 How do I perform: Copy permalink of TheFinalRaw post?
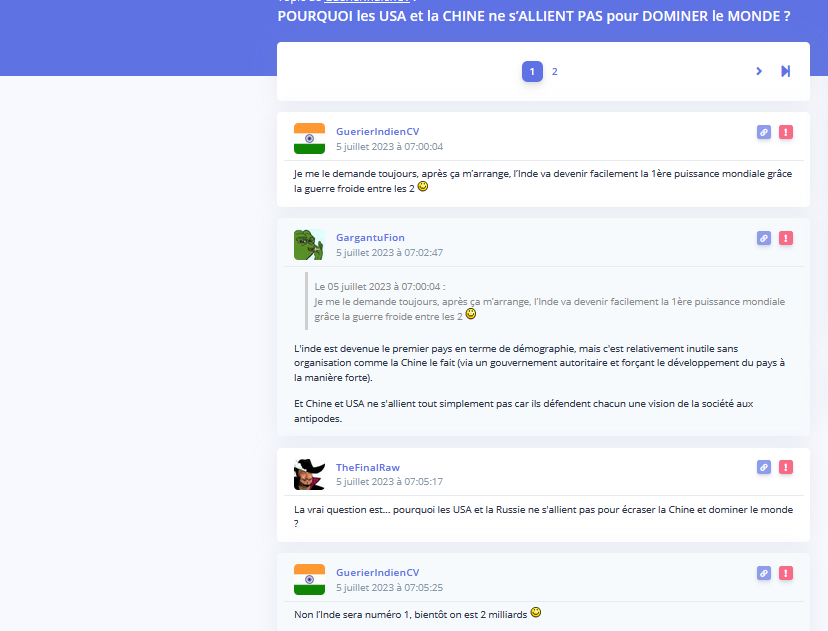(x=764, y=467)
